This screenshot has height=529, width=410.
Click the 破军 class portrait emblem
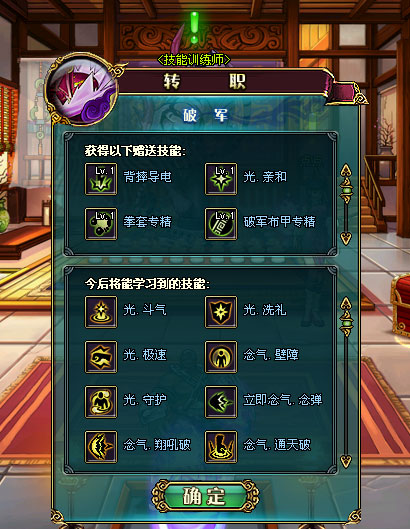point(82,89)
